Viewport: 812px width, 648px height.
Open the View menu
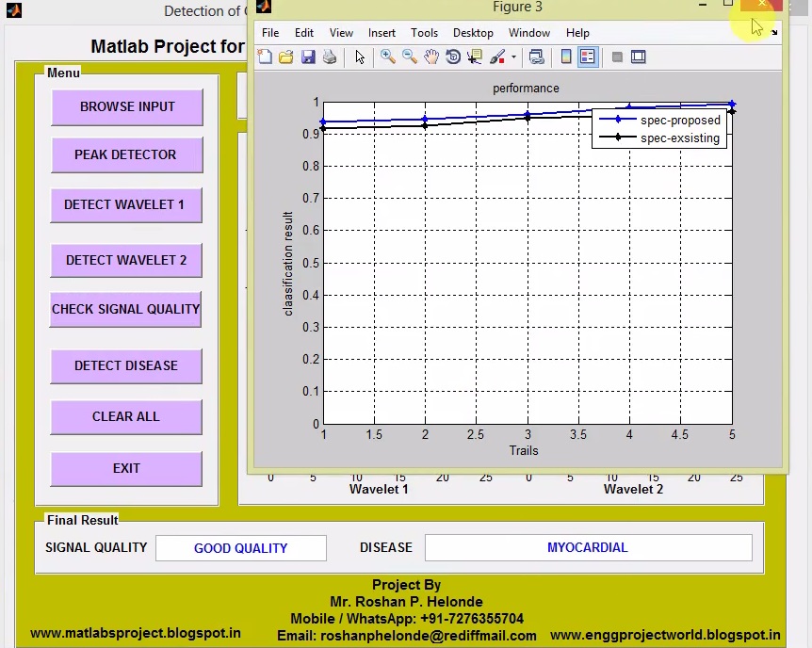pyautogui.click(x=341, y=32)
